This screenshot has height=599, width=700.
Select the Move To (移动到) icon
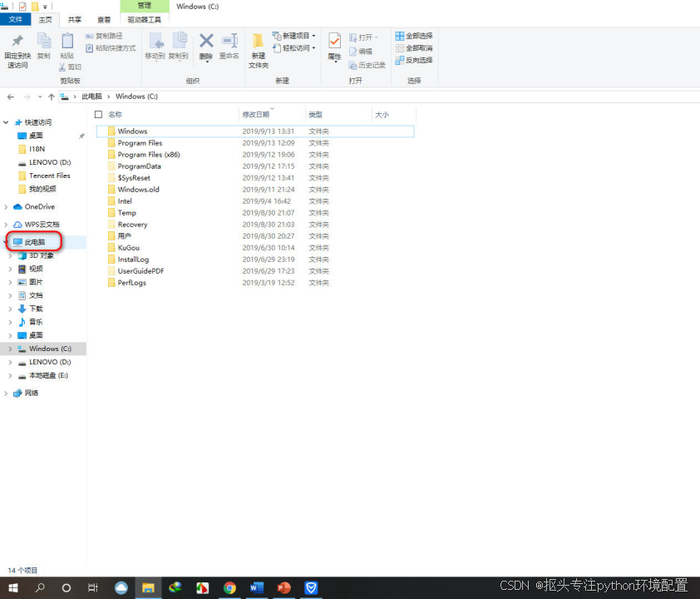155,46
